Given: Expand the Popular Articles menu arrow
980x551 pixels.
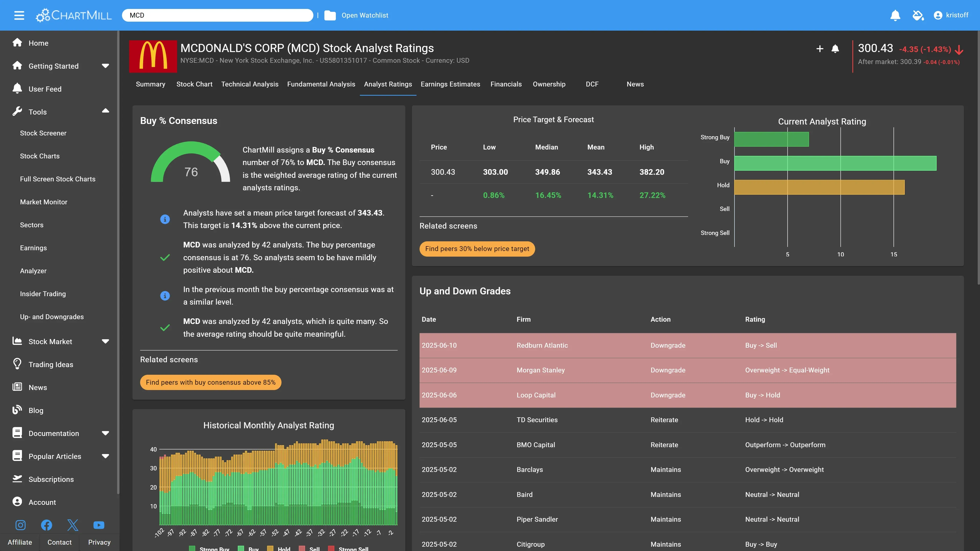Looking at the screenshot, I should tap(105, 456).
